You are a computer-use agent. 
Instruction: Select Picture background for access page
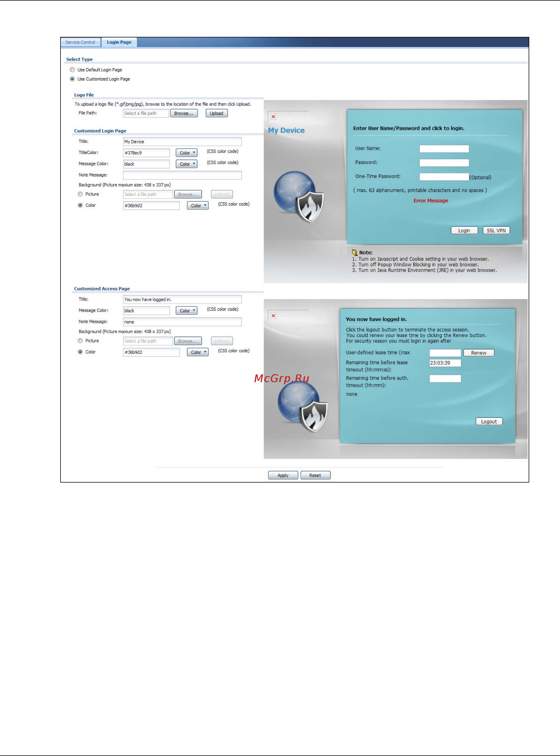click(80, 341)
